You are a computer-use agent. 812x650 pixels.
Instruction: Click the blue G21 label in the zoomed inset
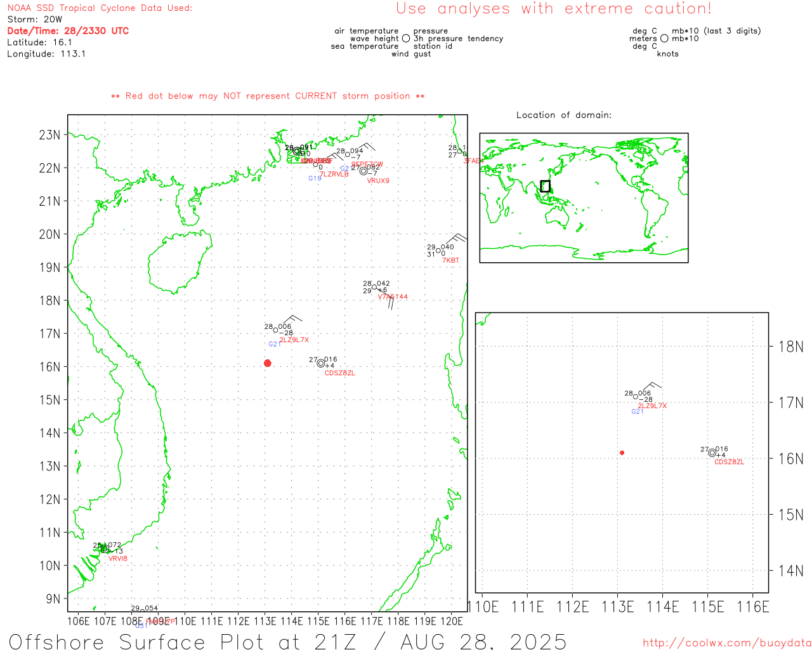click(x=638, y=412)
